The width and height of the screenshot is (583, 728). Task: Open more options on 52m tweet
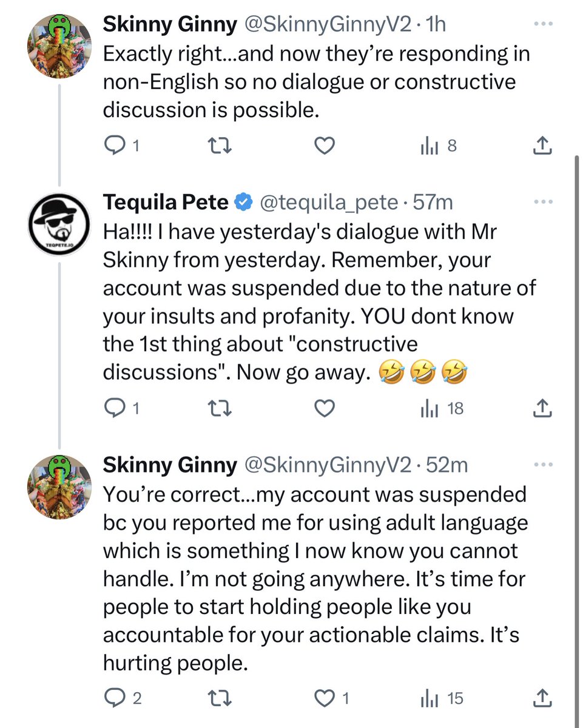[542, 465]
